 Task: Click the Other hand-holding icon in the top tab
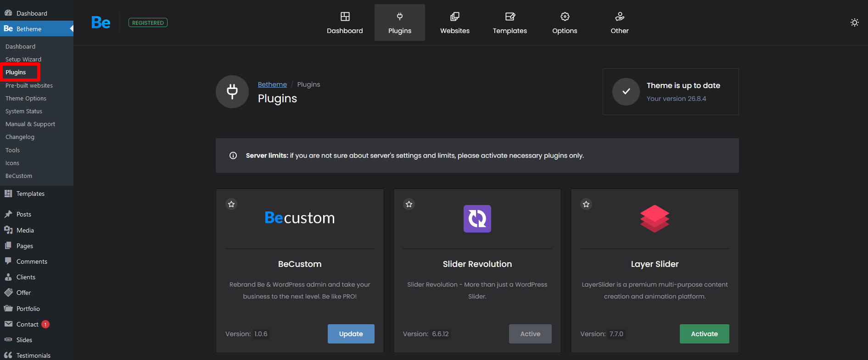click(x=620, y=17)
